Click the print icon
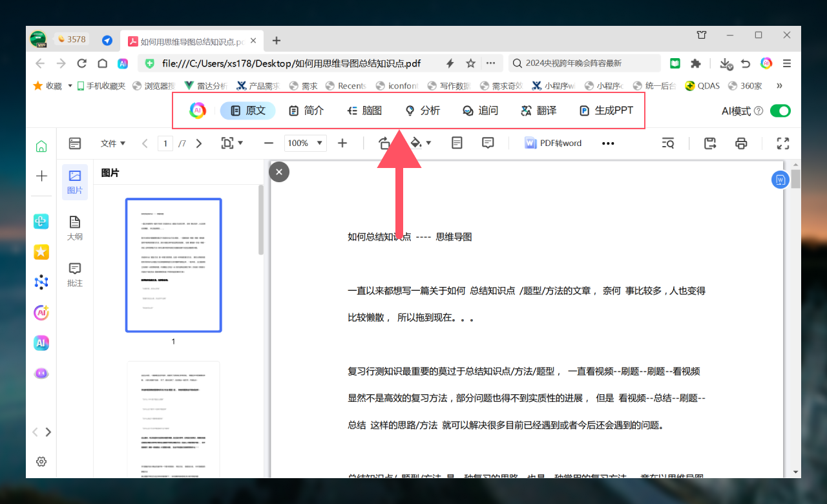The width and height of the screenshot is (827, 504). tap(741, 143)
